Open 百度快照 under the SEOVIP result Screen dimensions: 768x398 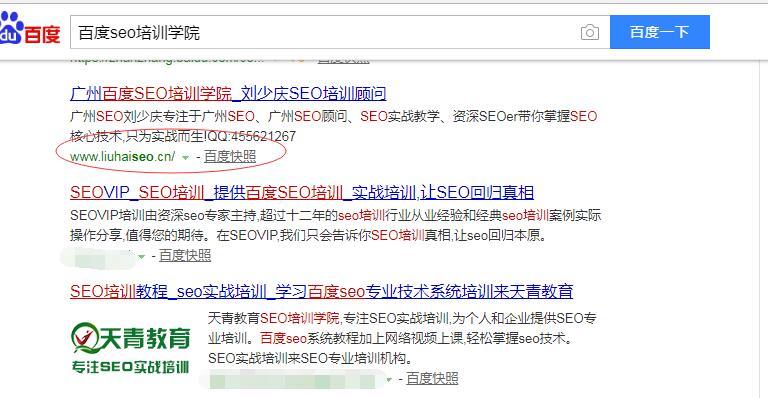(185, 256)
